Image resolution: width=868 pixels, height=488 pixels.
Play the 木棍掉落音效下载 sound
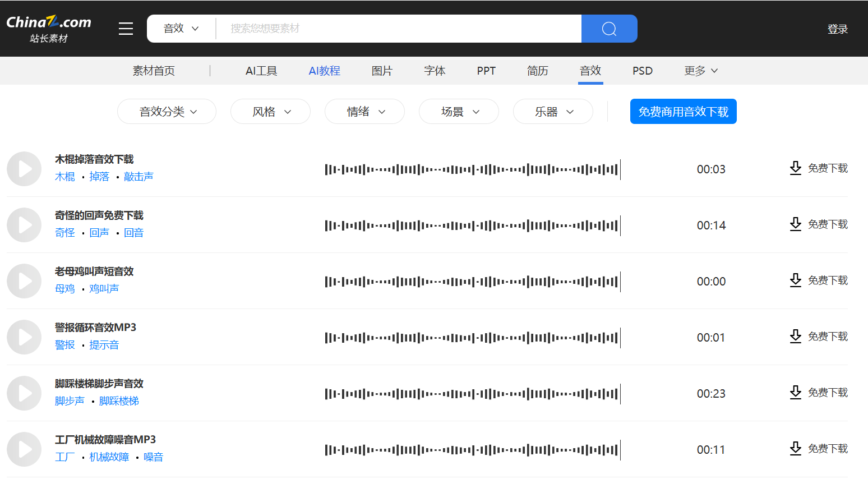pyautogui.click(x=24, y=169)
